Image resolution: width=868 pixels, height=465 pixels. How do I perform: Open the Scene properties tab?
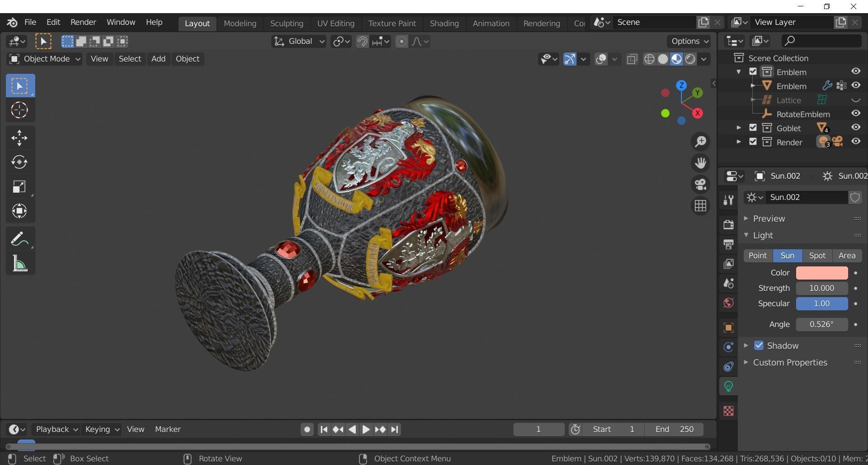coord(728,283)
